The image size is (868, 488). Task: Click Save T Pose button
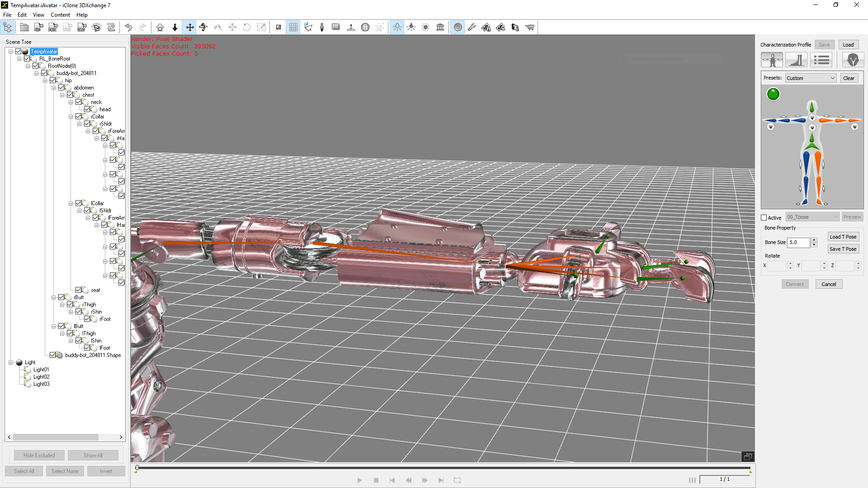click(843, 249)
